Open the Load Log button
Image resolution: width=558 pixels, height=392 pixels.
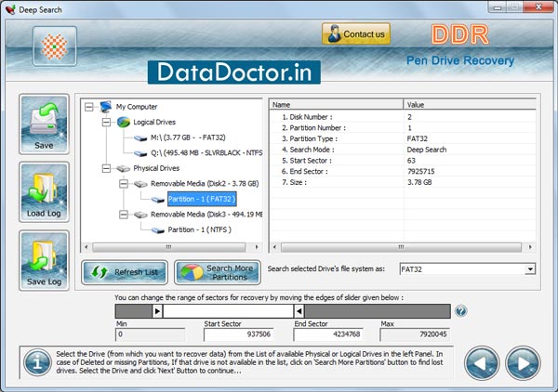[44, 192]
